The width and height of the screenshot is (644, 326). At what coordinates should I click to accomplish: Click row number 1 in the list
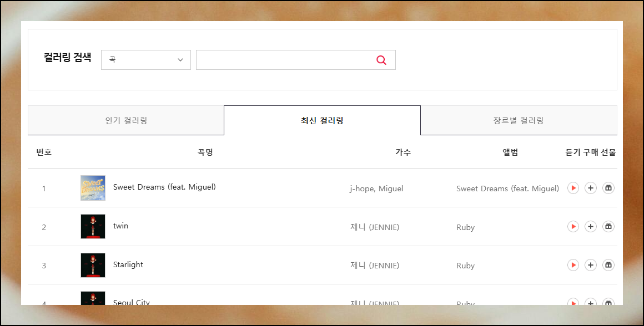[43, 189]
